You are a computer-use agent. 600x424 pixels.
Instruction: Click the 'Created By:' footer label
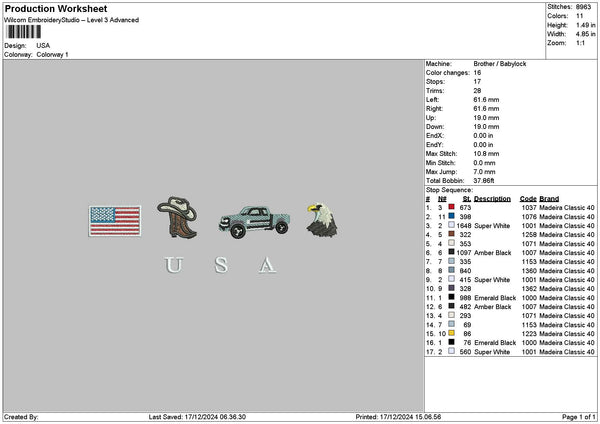tap(21, 417)
